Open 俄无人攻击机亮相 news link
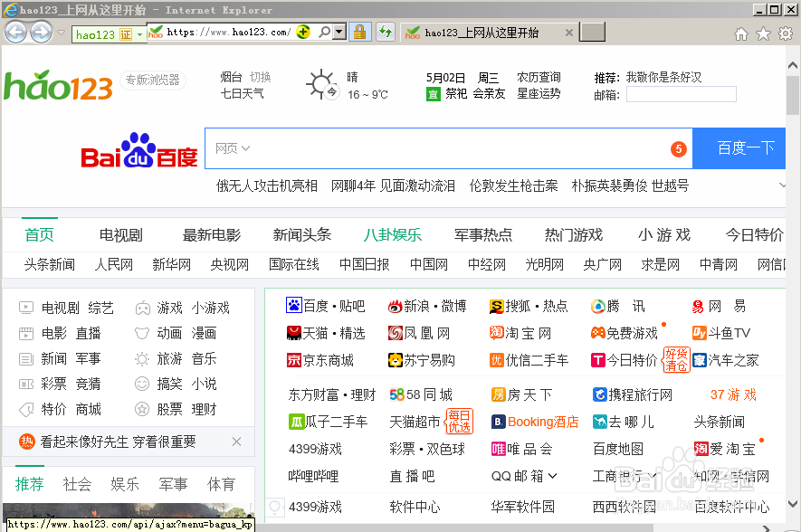 267,185
